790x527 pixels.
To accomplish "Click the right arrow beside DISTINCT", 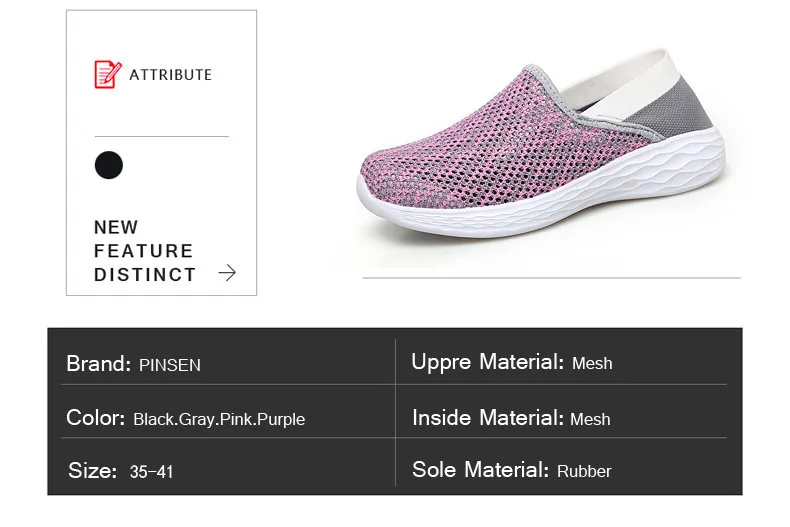I will tap(227, 273).
